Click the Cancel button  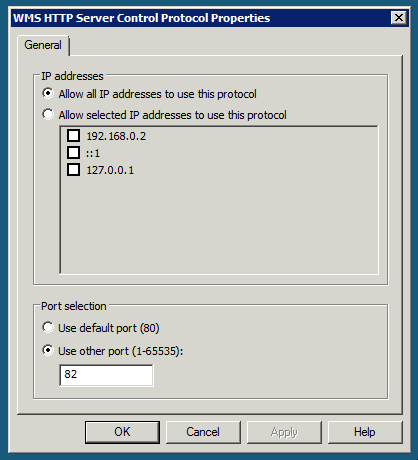point(203,432)
